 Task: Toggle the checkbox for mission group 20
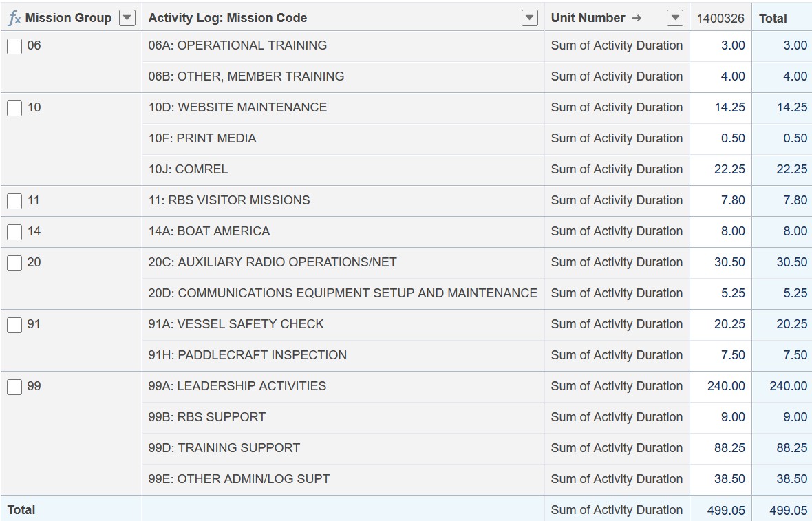tap(14, 263)
